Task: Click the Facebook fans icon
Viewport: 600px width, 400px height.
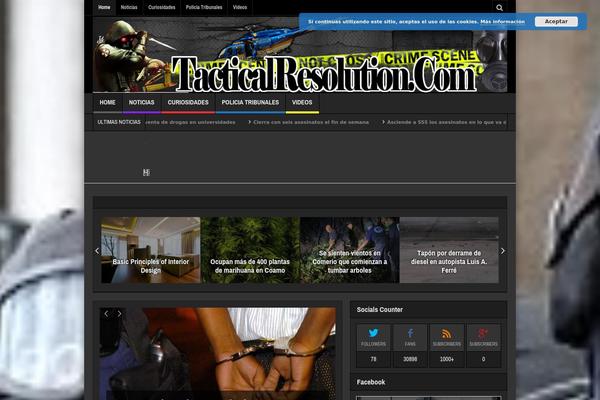Action: (x=410, y=333)
